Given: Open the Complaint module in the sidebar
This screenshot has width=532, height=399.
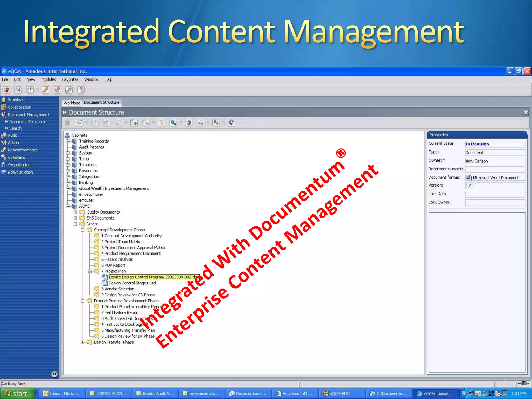Looking at the screenshot, I should (16, 157).
